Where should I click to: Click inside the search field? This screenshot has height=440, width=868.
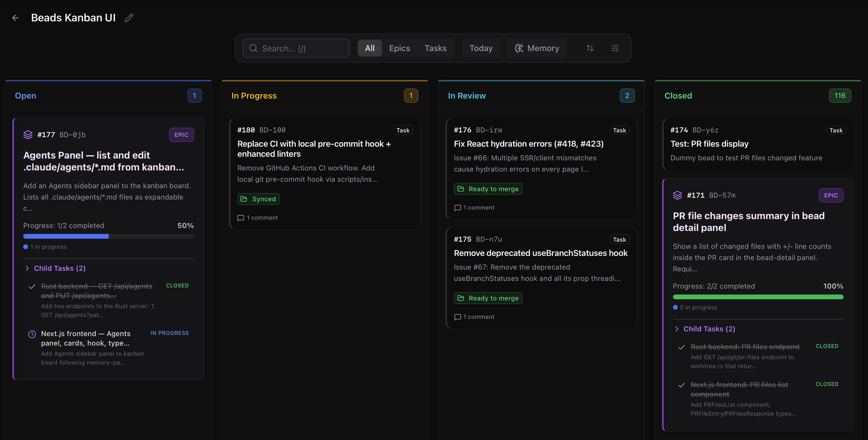coord(295,48)
